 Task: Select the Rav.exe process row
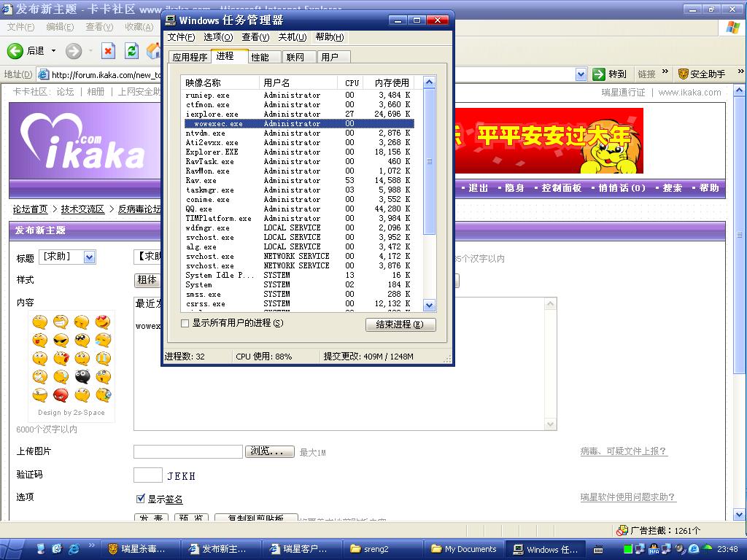click(x=299, y=181)
